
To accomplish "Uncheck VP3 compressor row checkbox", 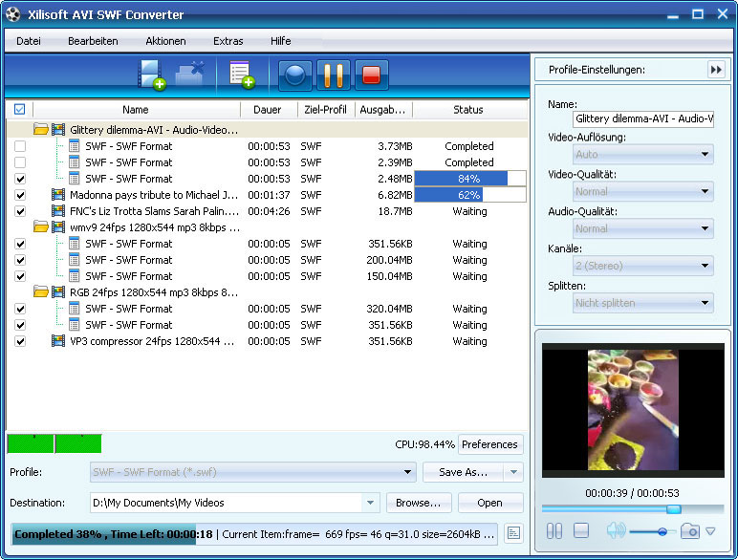I will tap(20, 341).
